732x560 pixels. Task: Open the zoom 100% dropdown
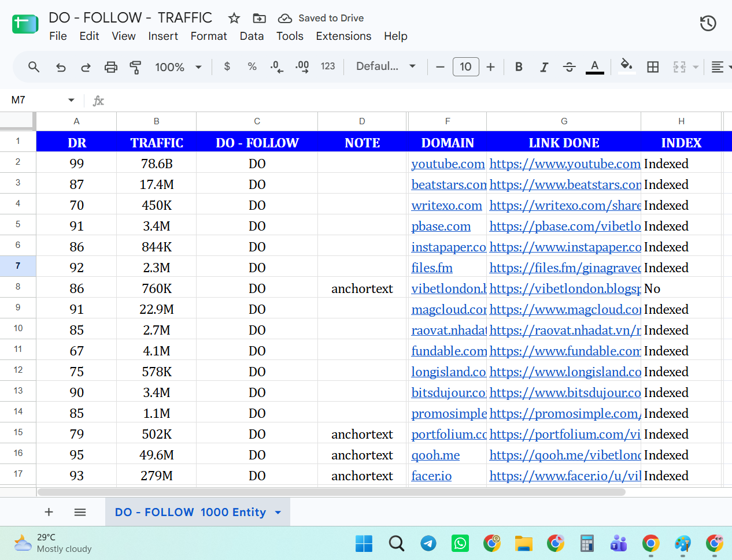pos(178,67)
